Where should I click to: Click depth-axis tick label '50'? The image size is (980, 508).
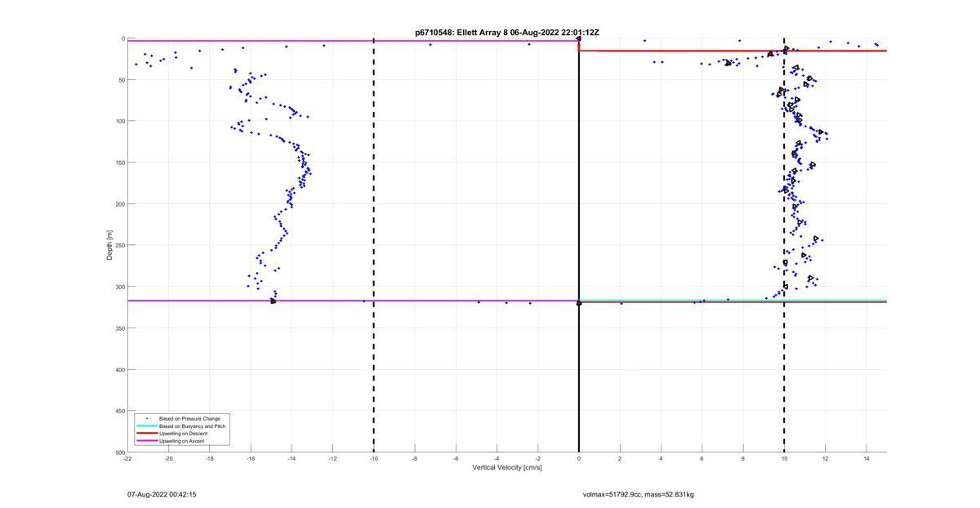pyautogui.click(x=121, y=80)
